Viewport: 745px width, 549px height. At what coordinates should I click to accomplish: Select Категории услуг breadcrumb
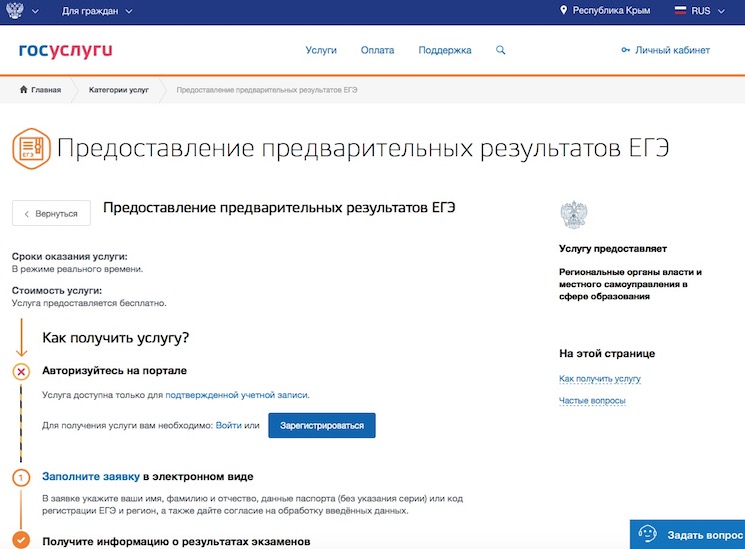pyautogui.click(x=118, y=90)
